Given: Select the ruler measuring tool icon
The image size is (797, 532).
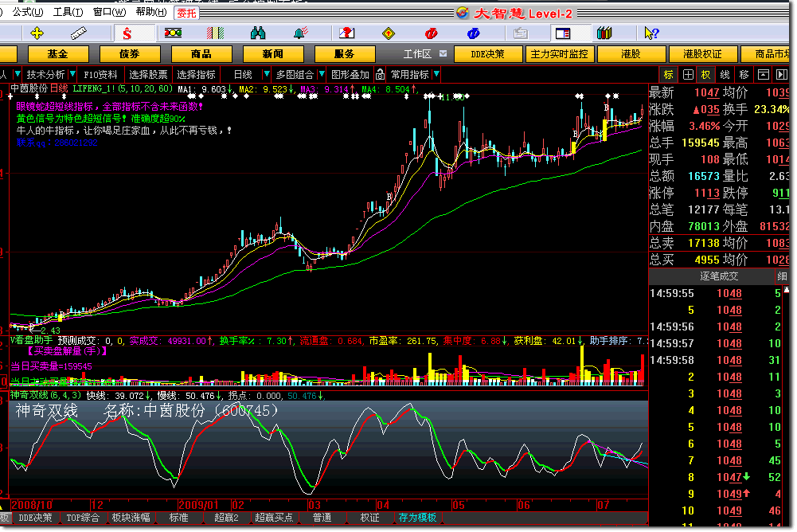Looking at the screenshot, I should click(79, 33).
